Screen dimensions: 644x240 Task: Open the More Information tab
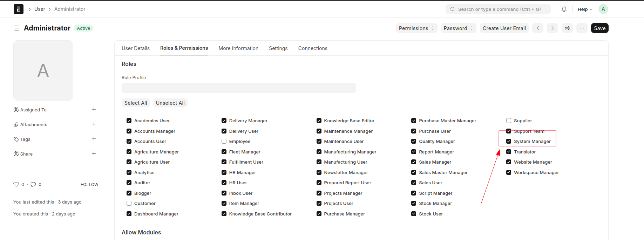(238, 48)
